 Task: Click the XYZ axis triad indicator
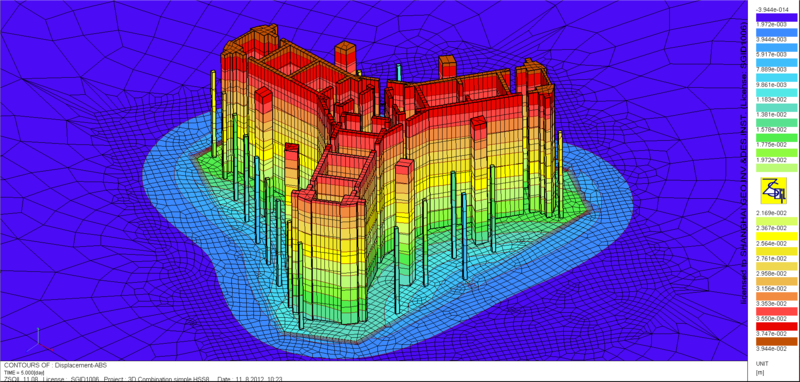39,341
